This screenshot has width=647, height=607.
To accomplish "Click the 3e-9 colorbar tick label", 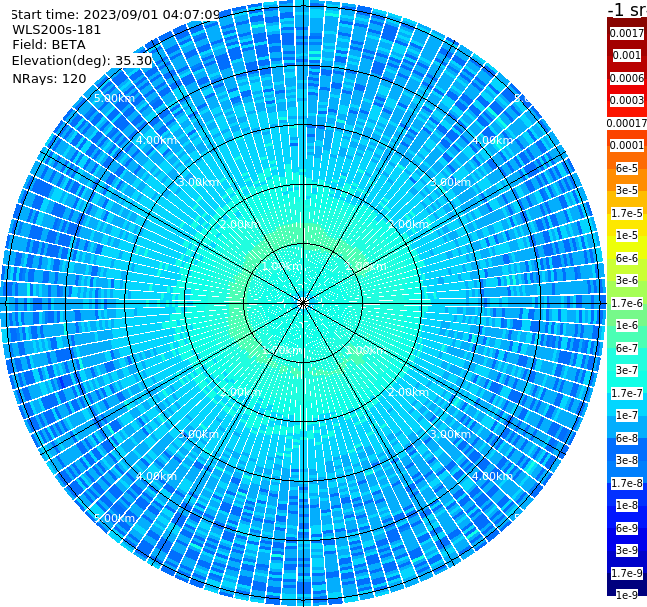I will click(627, 550).
